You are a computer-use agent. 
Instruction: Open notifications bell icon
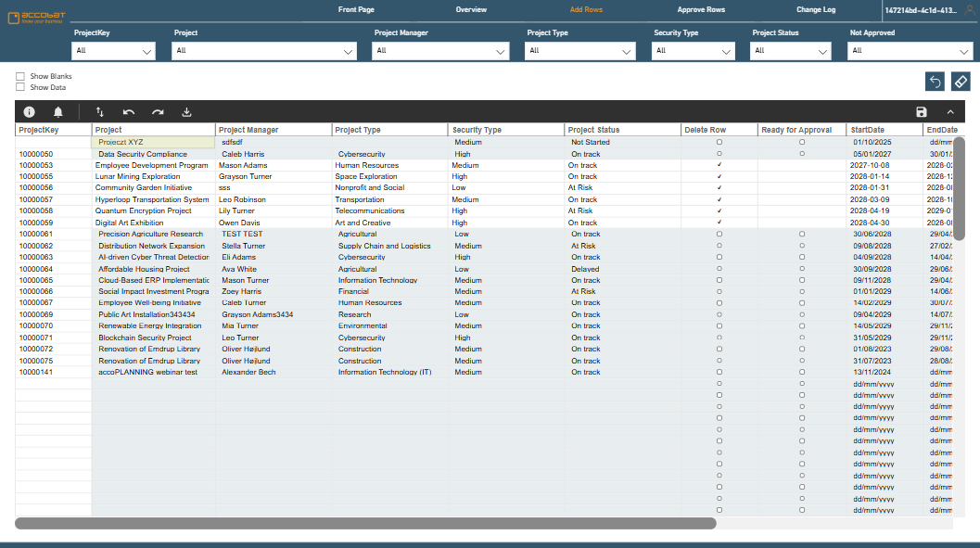[x=58, y=112]
